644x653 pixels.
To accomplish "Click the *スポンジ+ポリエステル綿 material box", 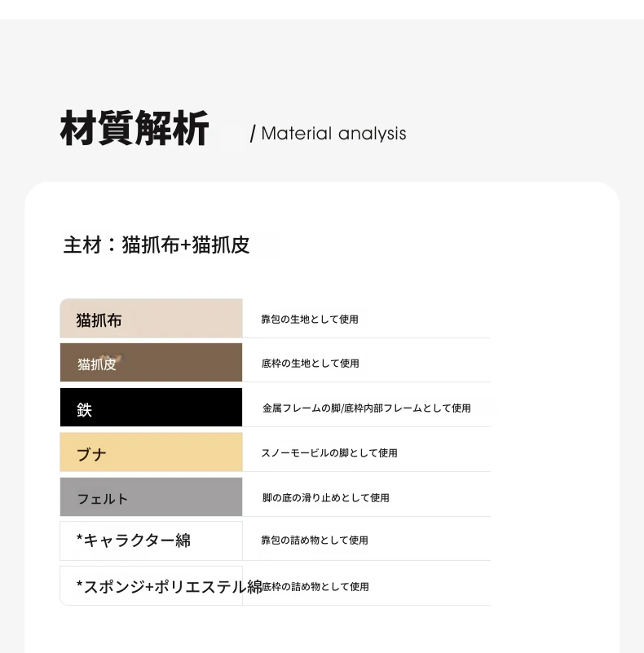I will point(151,585).
